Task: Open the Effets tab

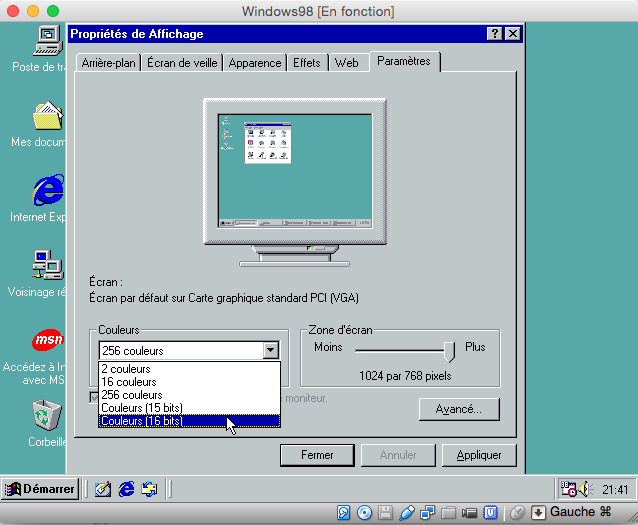Action: pyautogui.click(x=307, y=63)
